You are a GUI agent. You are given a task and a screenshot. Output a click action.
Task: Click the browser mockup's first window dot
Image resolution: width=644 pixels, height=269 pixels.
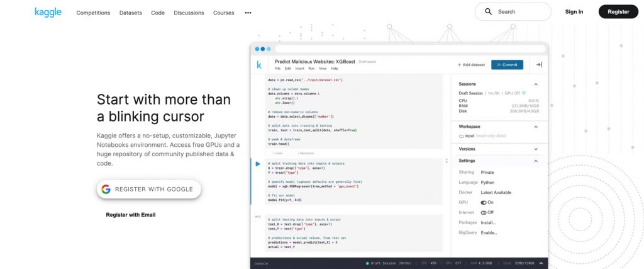[257, 49]
